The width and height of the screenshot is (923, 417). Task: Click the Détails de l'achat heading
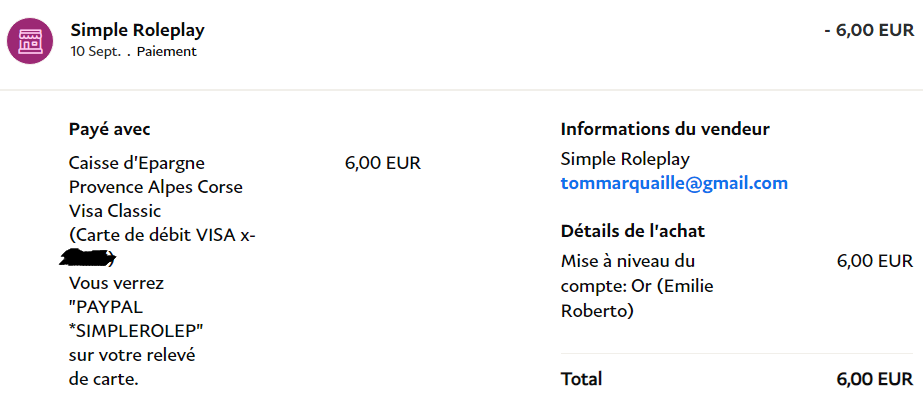[633, 231]
